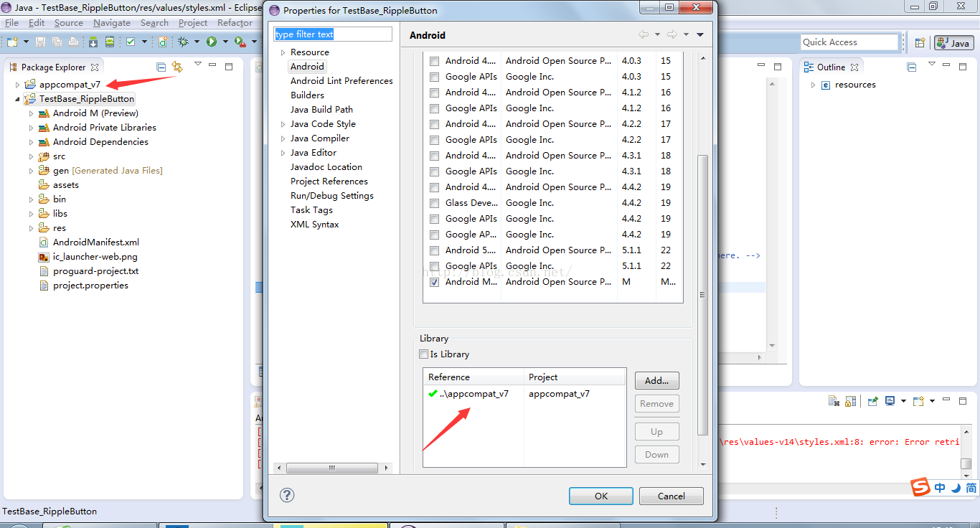Toggle Link with Editor in Package Explorer
Viewport: 980px width, 528px height.
click(177, 67)
